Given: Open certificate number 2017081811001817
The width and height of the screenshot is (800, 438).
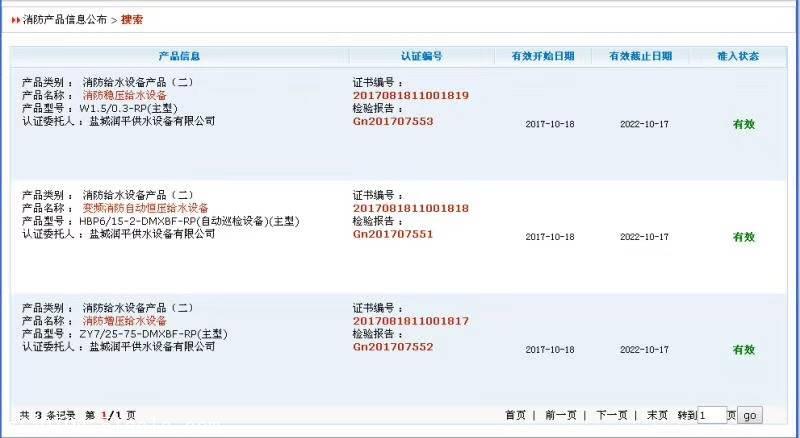Looking at the screenshot, I should click(x=410, y=321).
